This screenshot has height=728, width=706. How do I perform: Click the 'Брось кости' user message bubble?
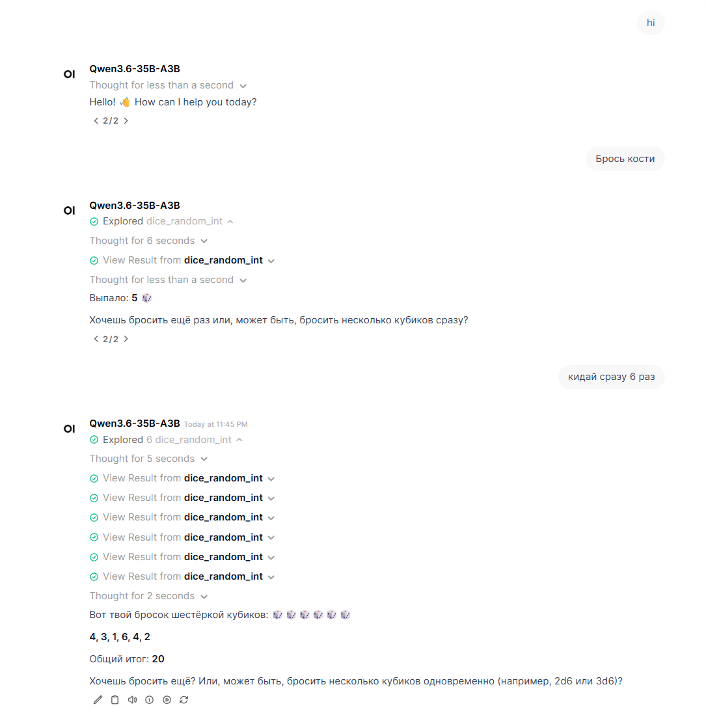(x=625, y=159)
